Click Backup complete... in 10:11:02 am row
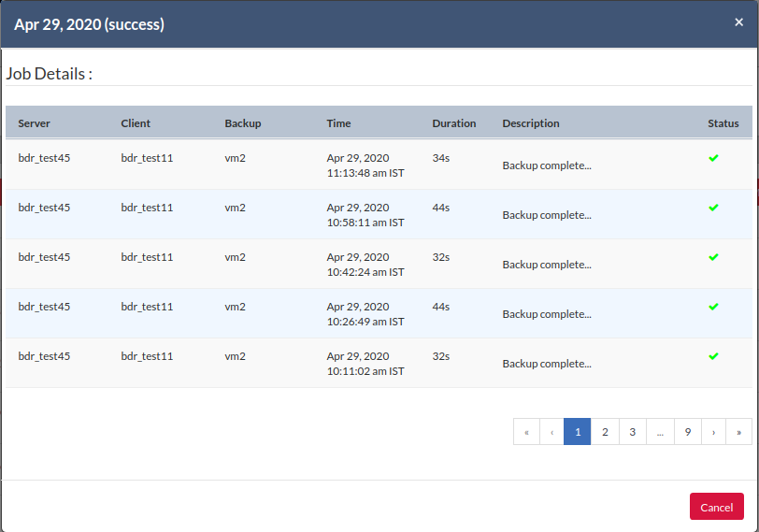This screenshot has width=759, height=532. (x=547, y=364)
